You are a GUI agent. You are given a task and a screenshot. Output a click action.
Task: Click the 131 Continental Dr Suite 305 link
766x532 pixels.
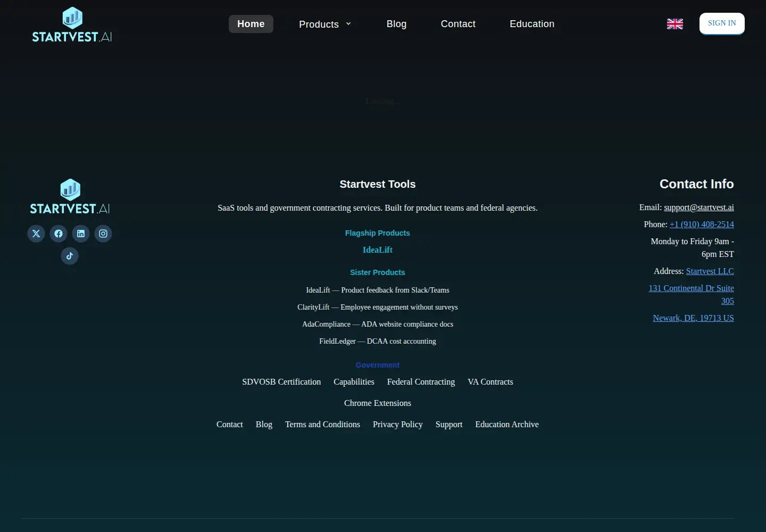692,295
